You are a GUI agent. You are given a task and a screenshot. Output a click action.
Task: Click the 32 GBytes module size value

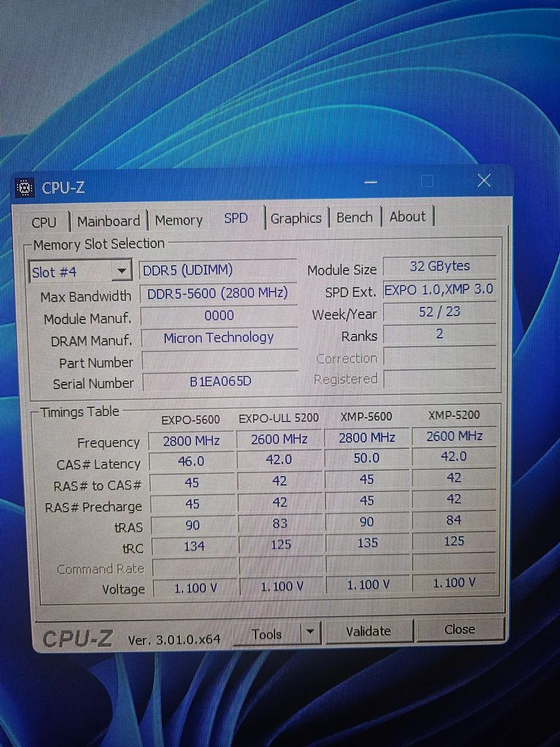pyautogui.click(x=440, y=266)
